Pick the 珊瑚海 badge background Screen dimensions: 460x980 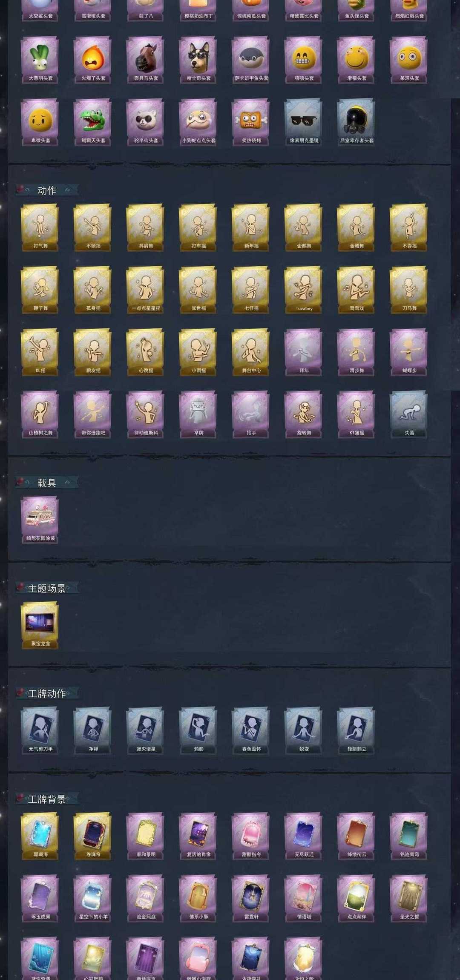pos(40,836)
